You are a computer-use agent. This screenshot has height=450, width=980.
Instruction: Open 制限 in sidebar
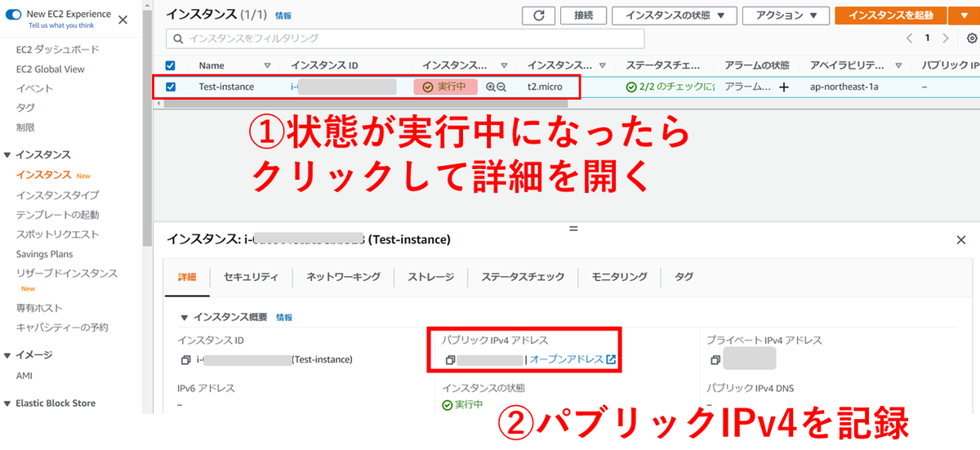[x=25, y=127]
